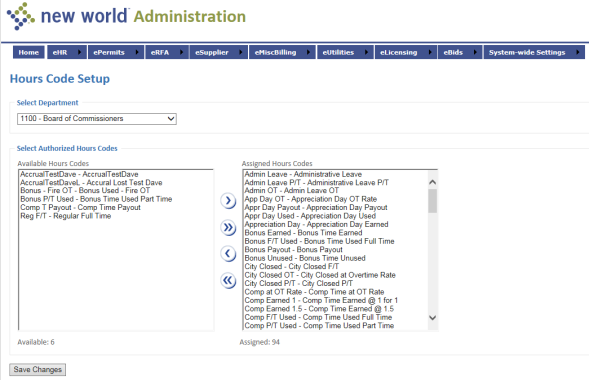Click the Assigned Hours Codes scrollbar thumb

point(432,201)
